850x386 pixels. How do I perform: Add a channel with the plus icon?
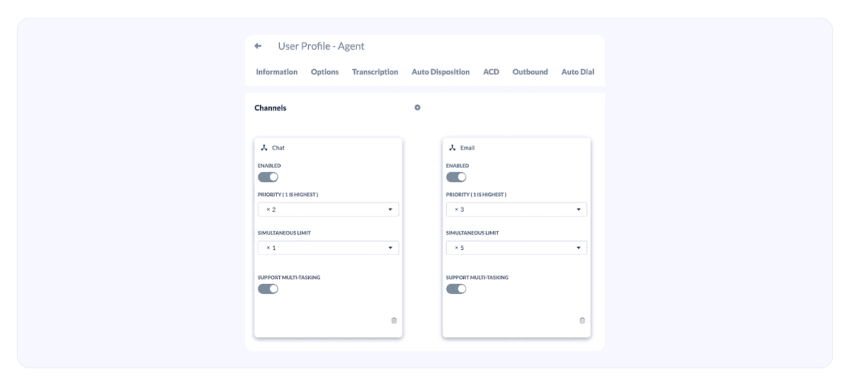[417, 107]
